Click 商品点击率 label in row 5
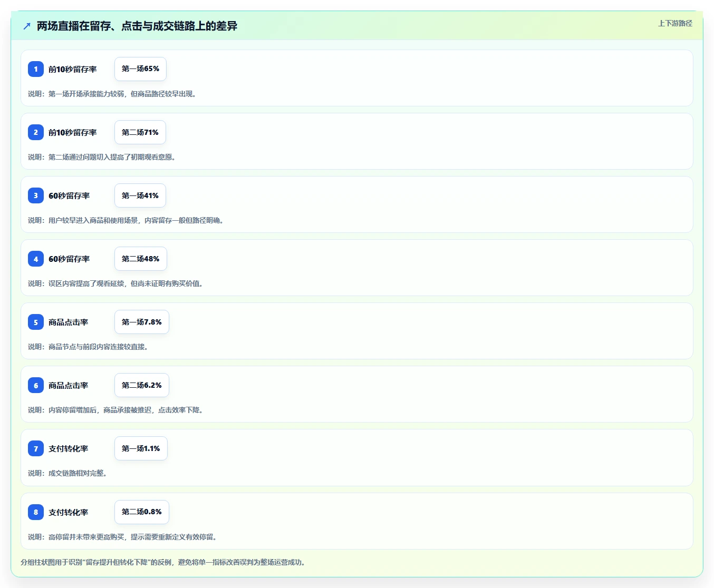714x588 pixels. coord(69,322)
